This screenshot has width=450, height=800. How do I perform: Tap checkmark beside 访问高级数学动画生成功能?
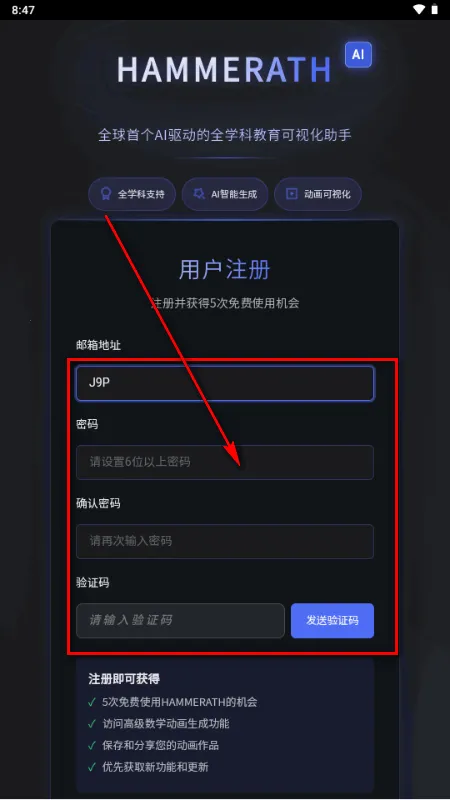pyautogui.click(x=92, y=723)
